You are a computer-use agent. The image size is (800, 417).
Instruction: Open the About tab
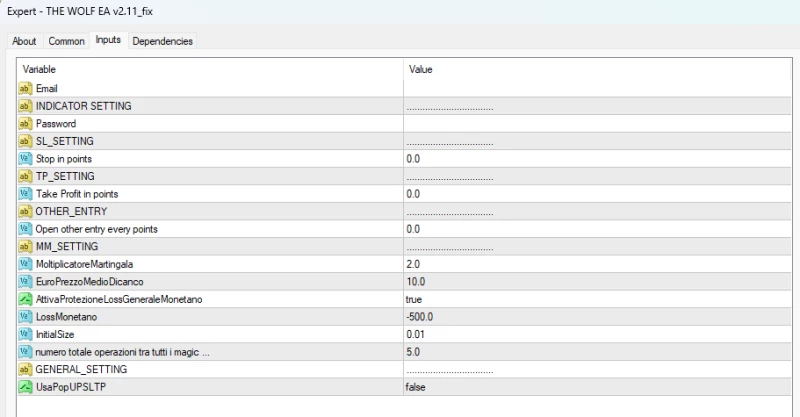[25, 41]
